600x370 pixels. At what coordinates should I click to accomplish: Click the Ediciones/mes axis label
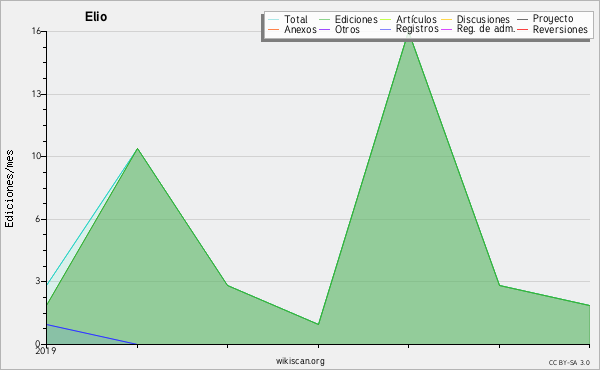coord(9,189)
